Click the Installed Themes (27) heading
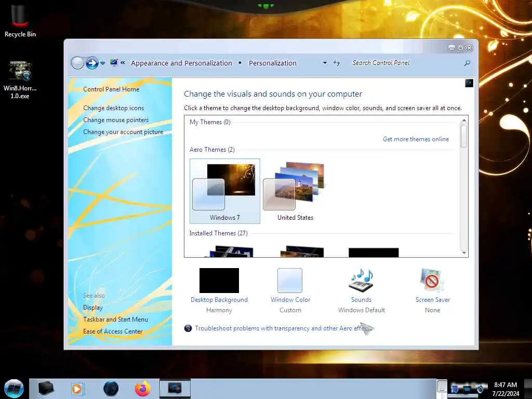This screenshot has width=532, height=399. pos(219,233)
